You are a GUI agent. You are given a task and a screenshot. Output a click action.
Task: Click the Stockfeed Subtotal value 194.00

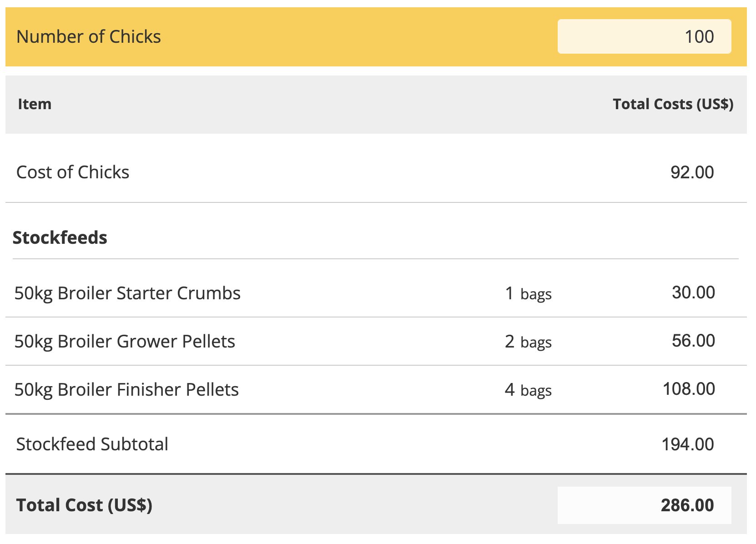pyautogui.click(x=688, y=444)
